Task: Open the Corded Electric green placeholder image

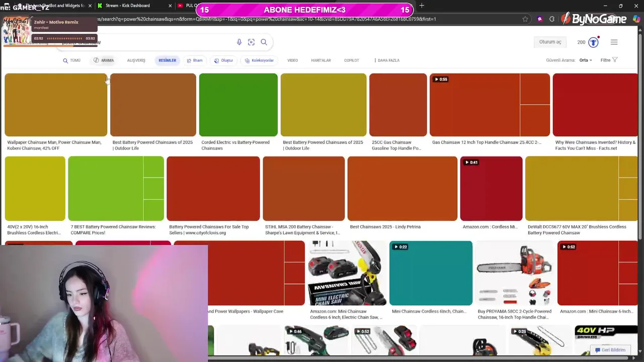Action: coord(238,105)
